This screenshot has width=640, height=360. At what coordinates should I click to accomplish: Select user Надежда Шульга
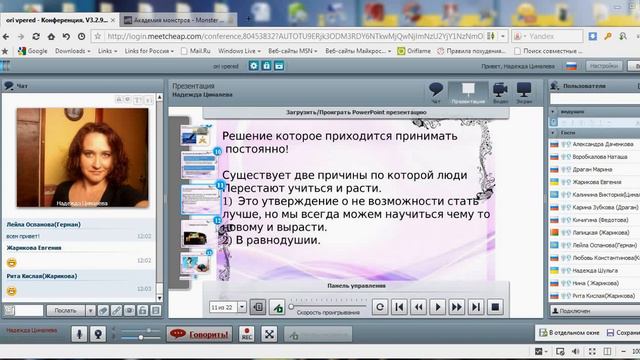click(x=595, y=271)
